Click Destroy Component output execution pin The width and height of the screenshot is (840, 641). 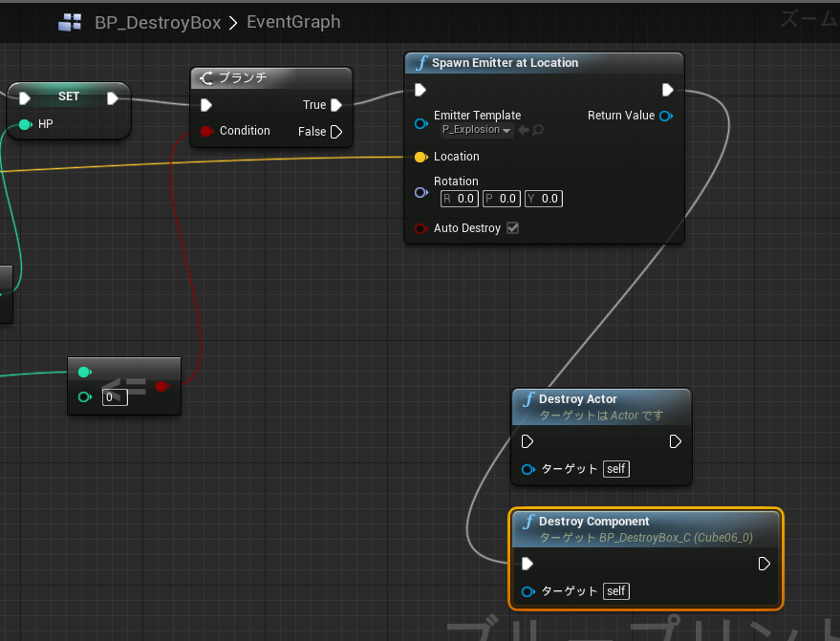764,564
